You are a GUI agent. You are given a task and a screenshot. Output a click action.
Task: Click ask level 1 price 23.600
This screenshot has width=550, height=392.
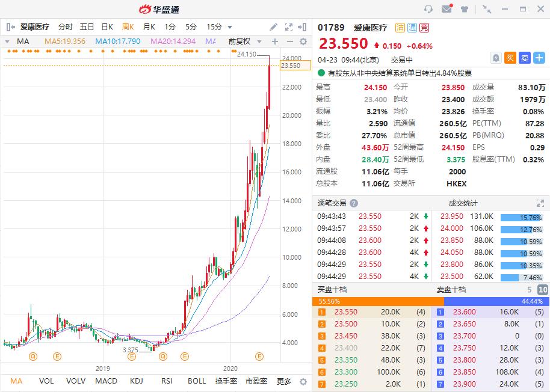(464, 312)
